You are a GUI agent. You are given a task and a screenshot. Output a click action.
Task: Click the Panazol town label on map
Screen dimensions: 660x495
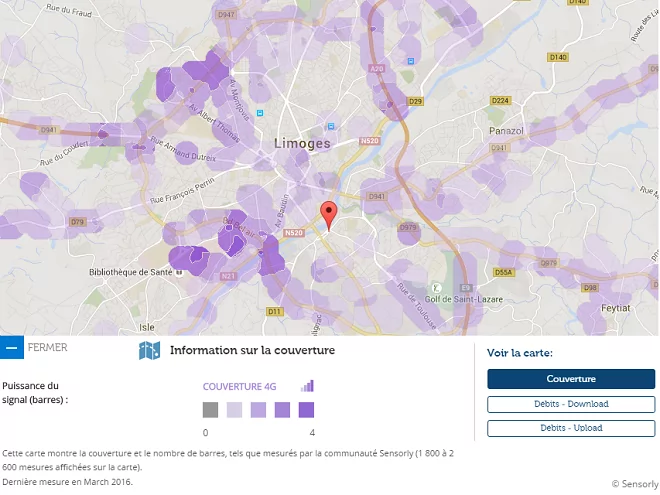pos(506,131)
